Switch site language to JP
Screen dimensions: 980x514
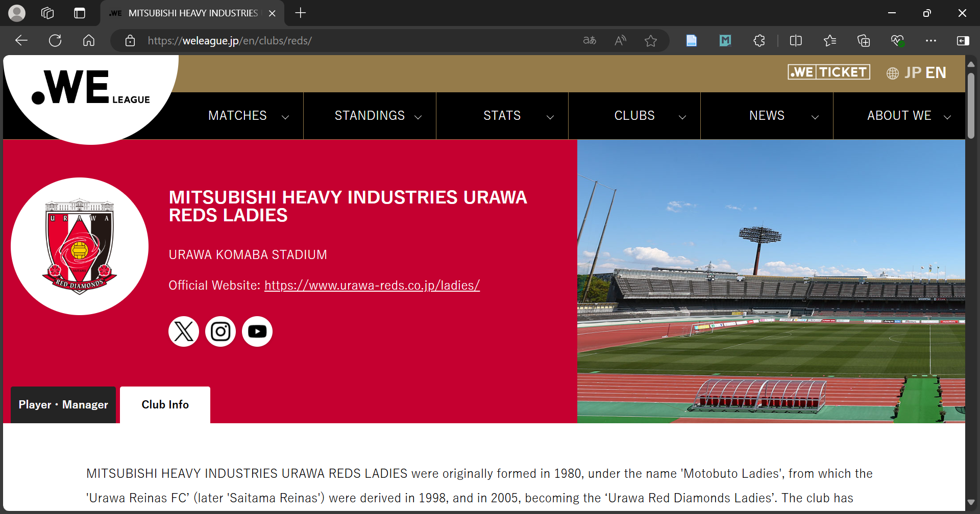click(x=913, y=72)
